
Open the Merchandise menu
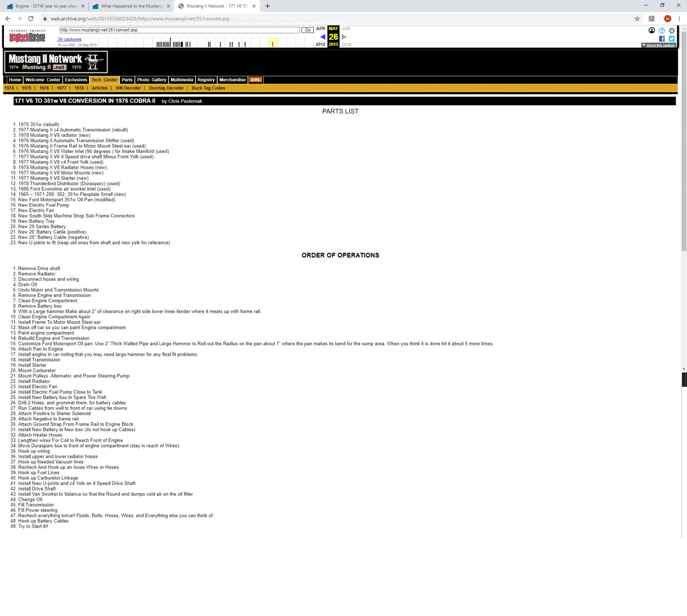pos(232,80)
